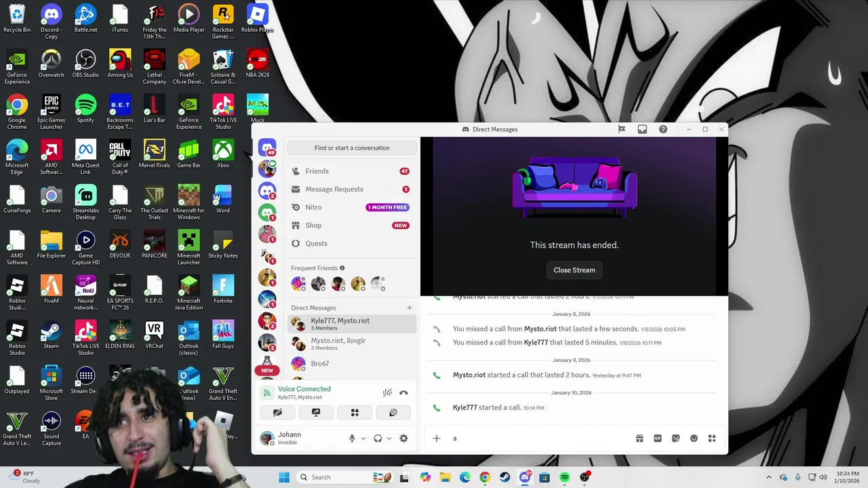Open the Quests page
Image resolution: width=868 pixels, height=488 pixels.
351,243
